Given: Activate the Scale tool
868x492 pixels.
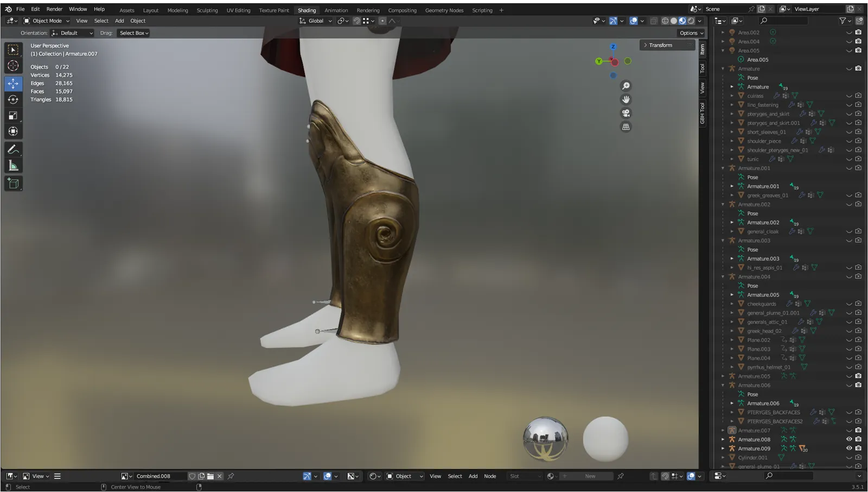Looking at the screenshot, I should (13, 116).
